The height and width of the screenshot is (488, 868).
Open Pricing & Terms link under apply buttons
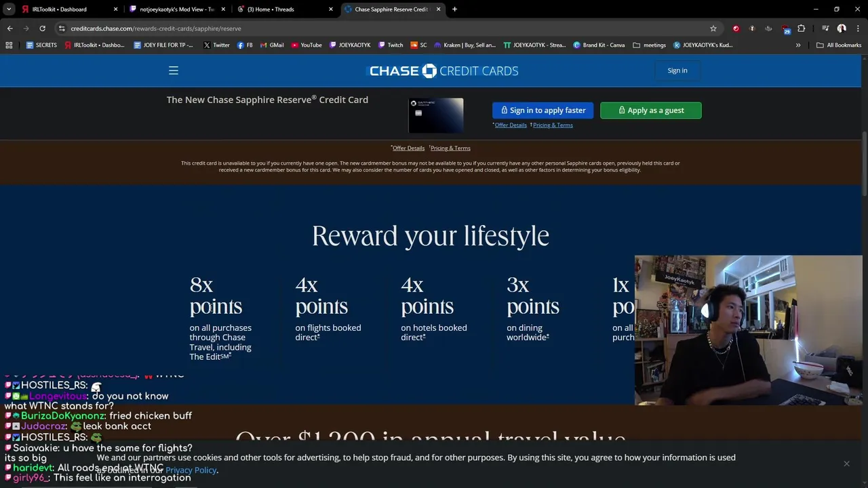553,125
